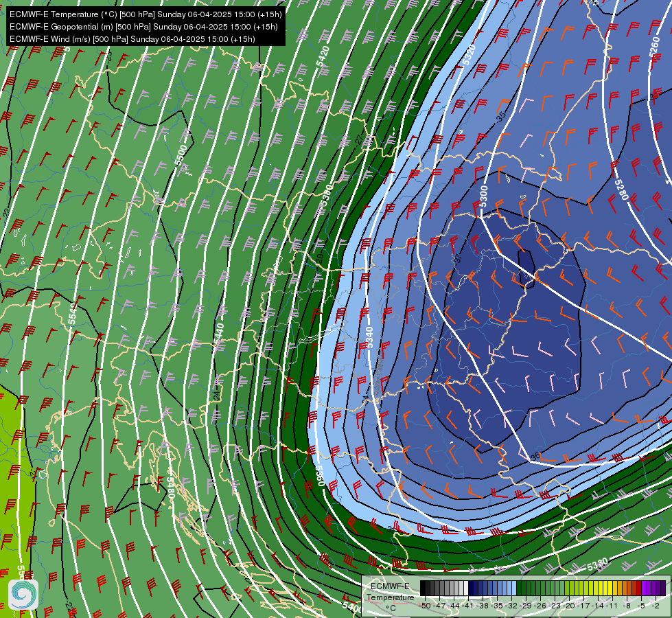Click the -2 tick in temperature legend

click(x=656, y=606)
